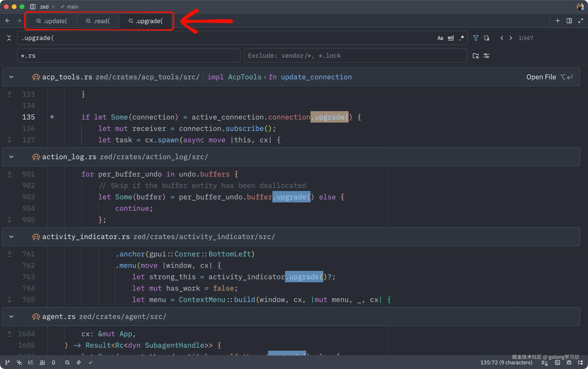Click the main branch indicator

click(70, 7)
